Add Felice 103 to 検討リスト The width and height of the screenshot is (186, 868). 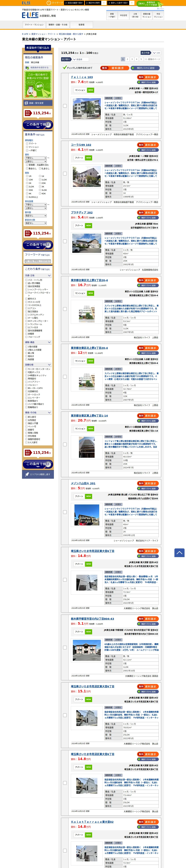(x=148, y=82)
